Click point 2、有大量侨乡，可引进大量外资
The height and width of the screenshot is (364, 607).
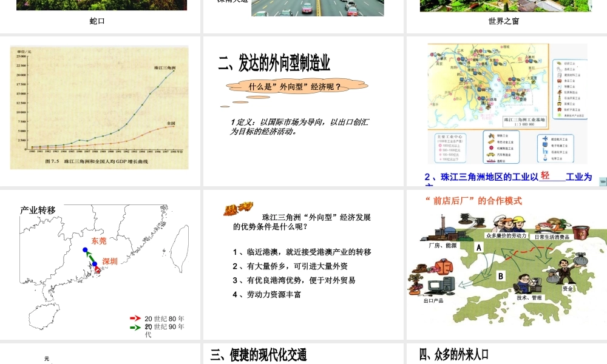[x=290, y=266]
